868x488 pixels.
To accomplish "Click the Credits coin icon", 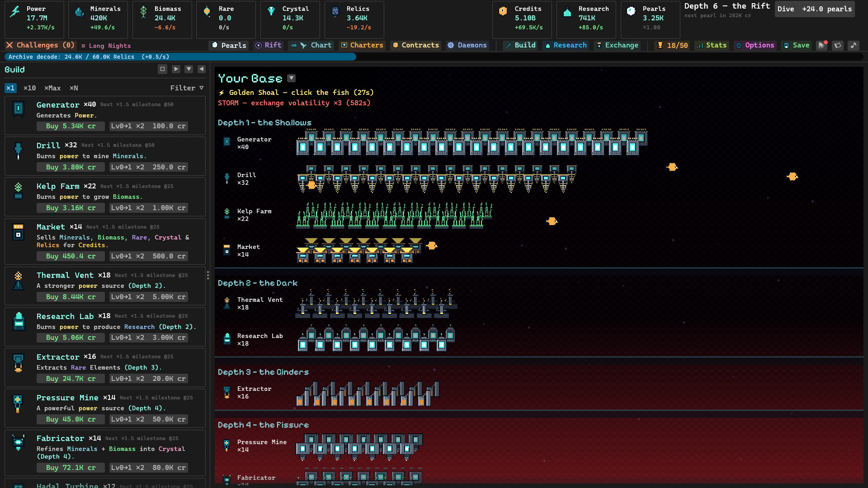I will 503,11.
